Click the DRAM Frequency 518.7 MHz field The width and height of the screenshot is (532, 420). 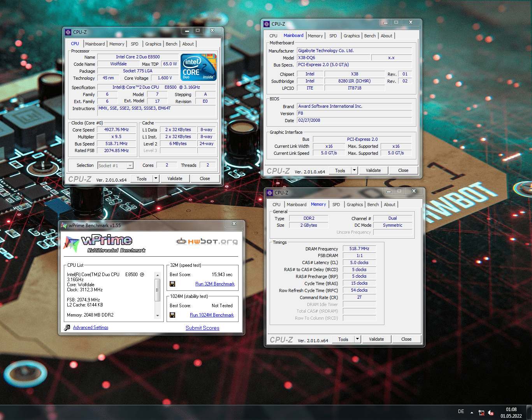(359, 248)
